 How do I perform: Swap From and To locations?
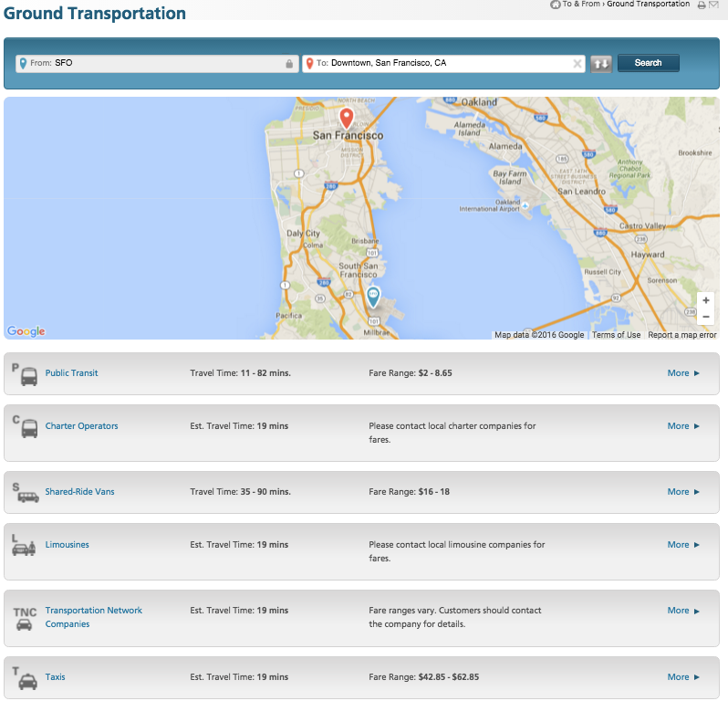(601, 64)
